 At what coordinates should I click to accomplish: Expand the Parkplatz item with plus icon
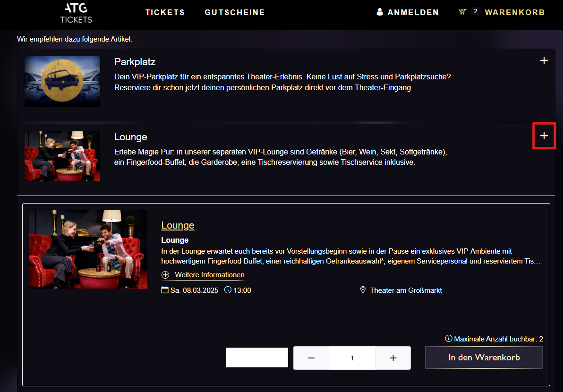point(544,60)
